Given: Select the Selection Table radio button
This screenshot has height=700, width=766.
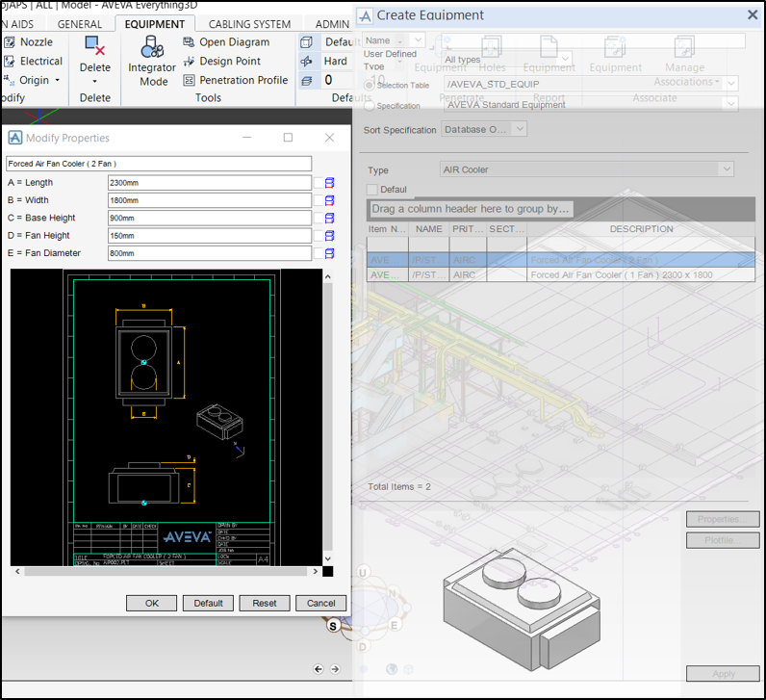Looking at the screenshot, I should pos(370,85).
